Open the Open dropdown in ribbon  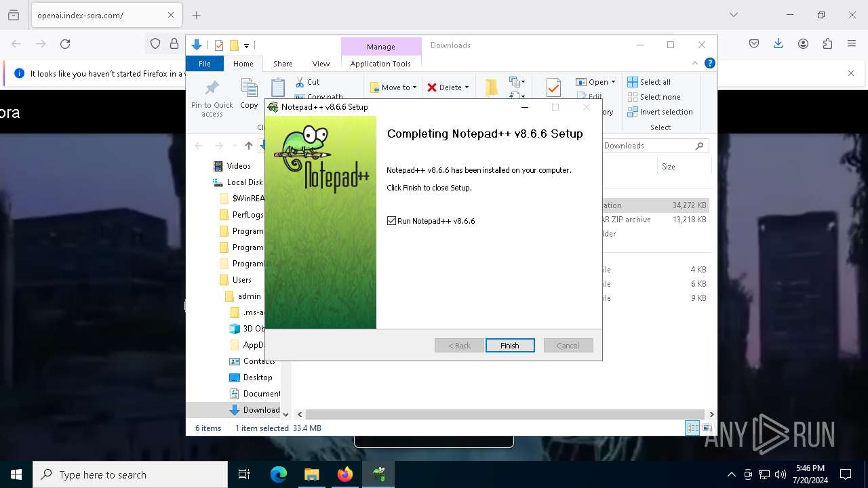595,82
